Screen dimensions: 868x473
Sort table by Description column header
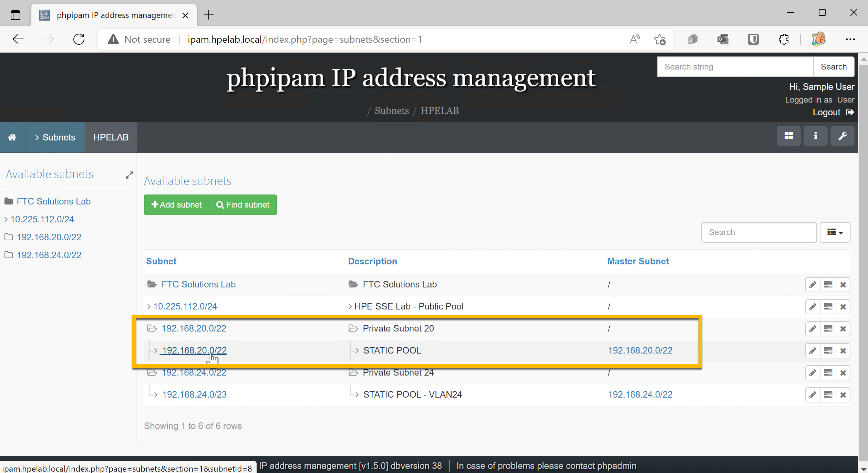point(372,261)
